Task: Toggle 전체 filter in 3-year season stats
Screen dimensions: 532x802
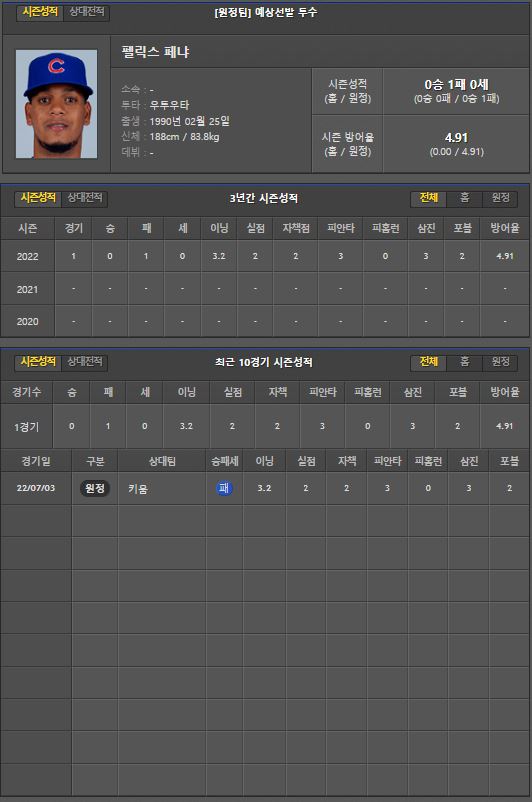Action: (429, 198)
